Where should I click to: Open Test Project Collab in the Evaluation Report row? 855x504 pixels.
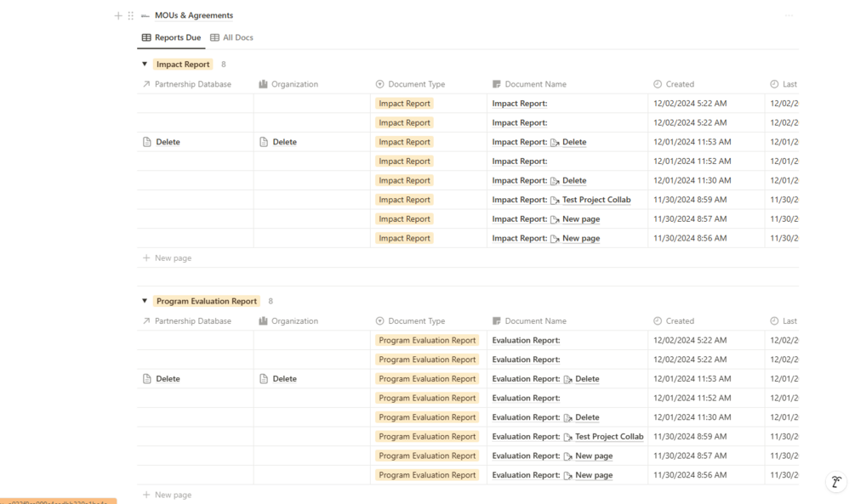tap(608, 437)
